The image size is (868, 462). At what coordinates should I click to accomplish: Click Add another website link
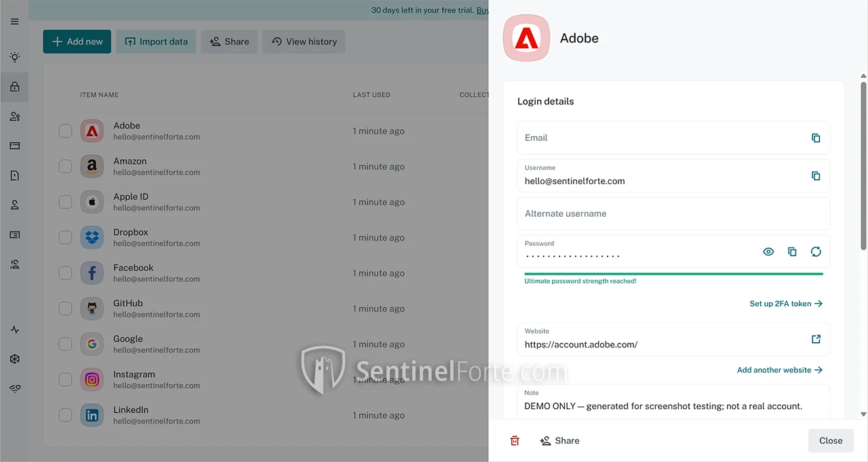click(x=780, y=371)
